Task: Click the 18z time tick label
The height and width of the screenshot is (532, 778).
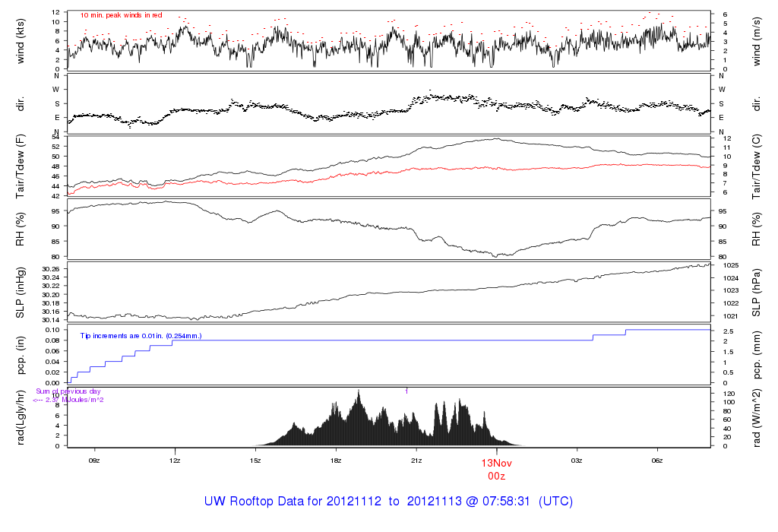Action: [336, 461]
